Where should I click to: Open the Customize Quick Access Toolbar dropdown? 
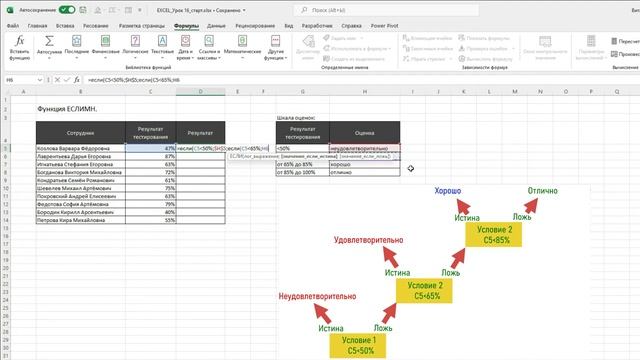coord(140,10)
